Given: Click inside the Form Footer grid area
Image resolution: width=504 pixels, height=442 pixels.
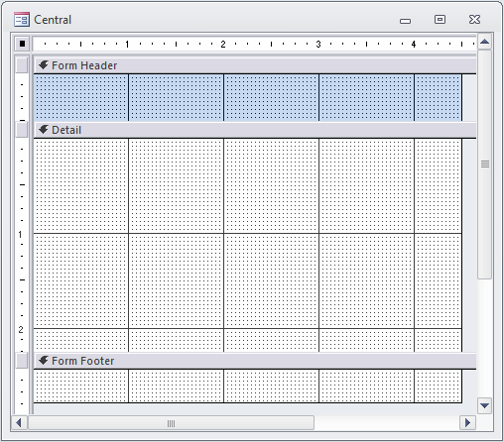Looking at the screenshot, I should [248, 387].
